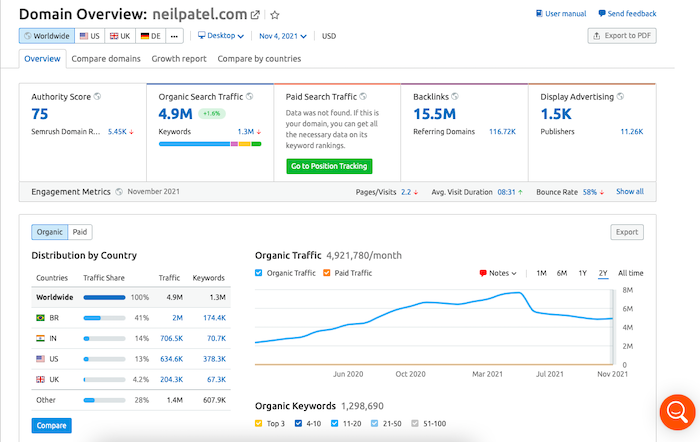Click the Worldwide traffic share bar
Image resolution: width=700 pixels, height=442 pixels.
coord(104,297)
